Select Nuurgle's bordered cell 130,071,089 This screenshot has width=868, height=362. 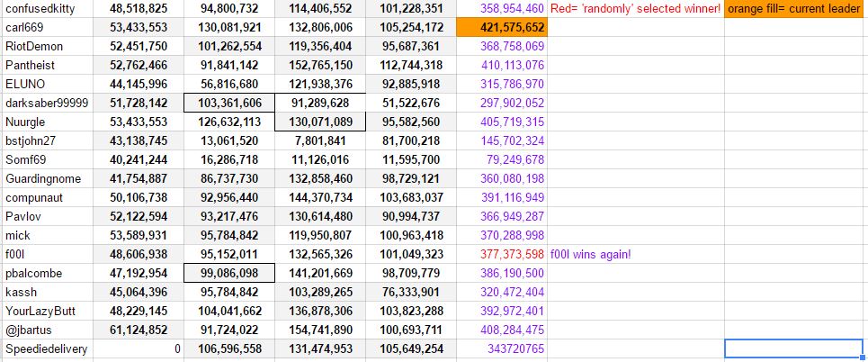click(x=320, y=122)
